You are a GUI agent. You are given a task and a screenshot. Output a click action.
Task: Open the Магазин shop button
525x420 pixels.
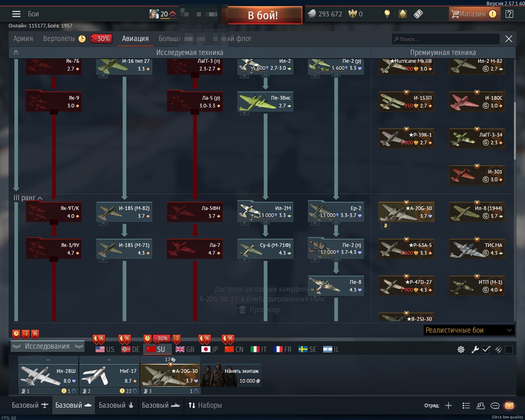[474, 14]
